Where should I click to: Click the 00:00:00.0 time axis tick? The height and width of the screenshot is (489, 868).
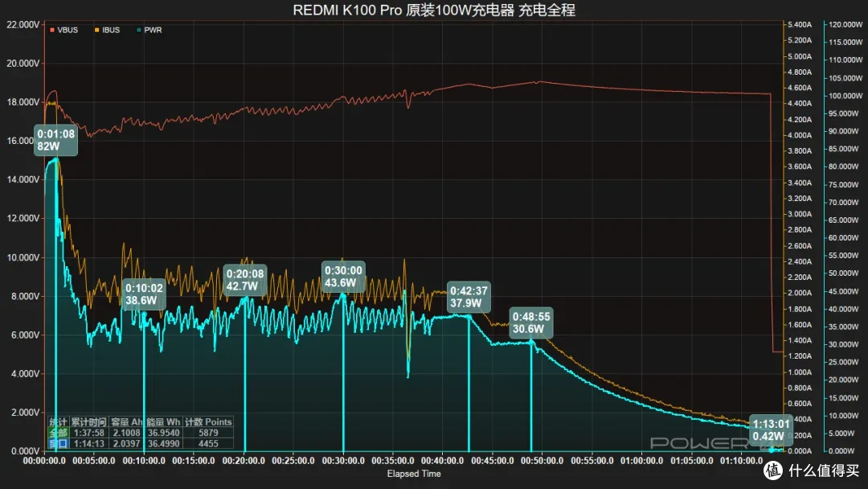click(43, 461)
